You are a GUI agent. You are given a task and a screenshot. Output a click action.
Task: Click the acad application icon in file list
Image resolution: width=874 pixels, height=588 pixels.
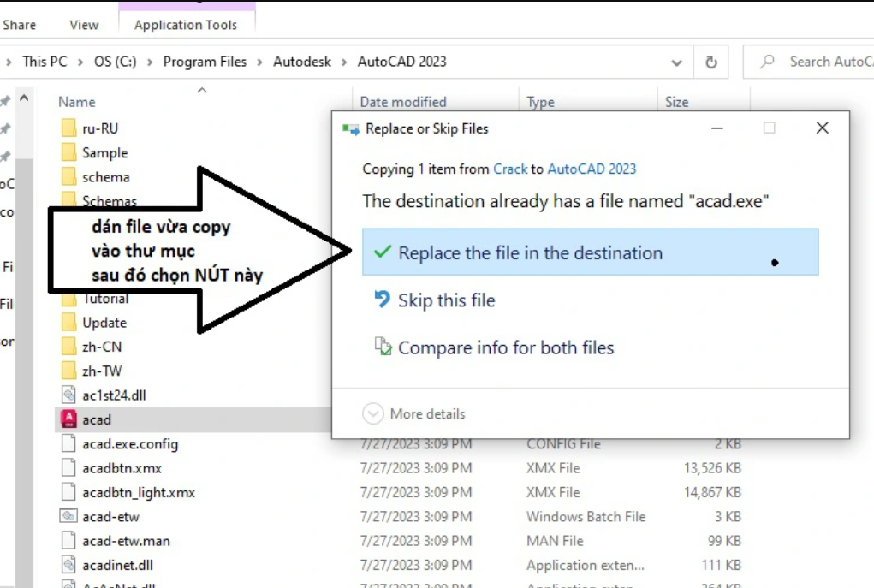[x=69, y=419]
